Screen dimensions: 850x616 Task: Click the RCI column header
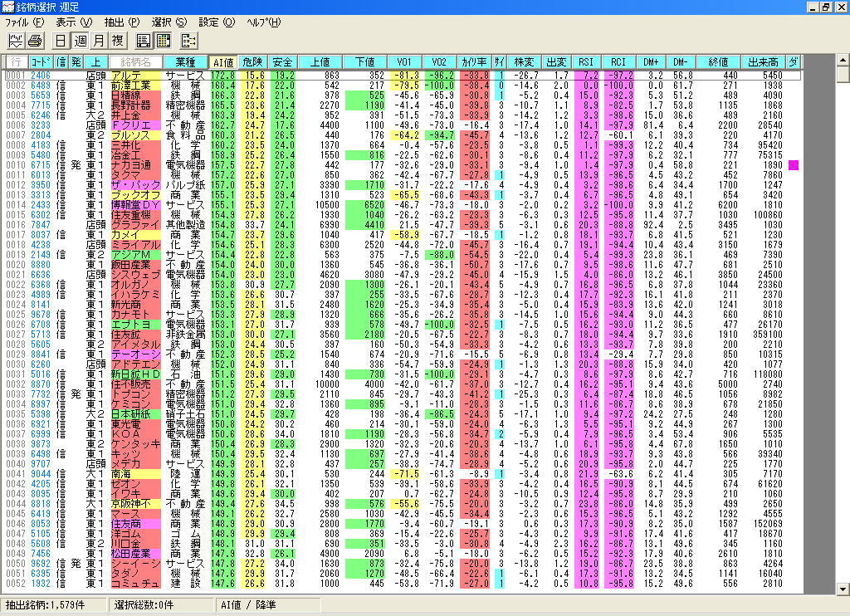[618, 62]
